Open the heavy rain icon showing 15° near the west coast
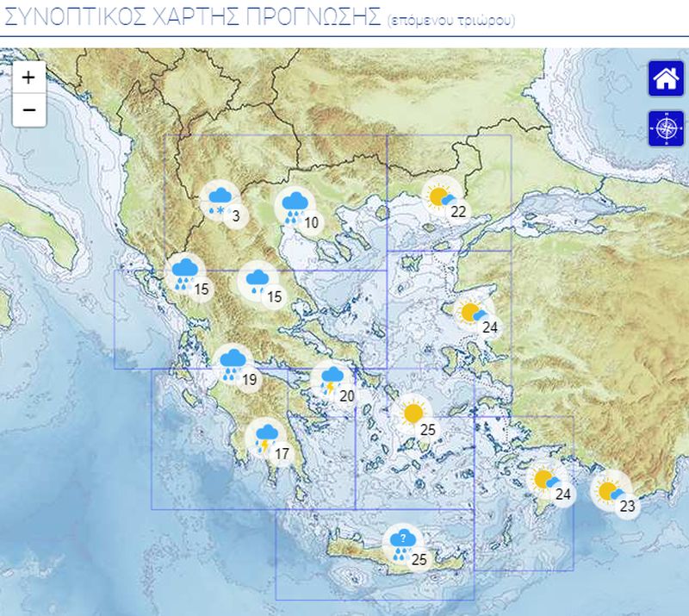689x616 pixels. (x=185, y=274)
